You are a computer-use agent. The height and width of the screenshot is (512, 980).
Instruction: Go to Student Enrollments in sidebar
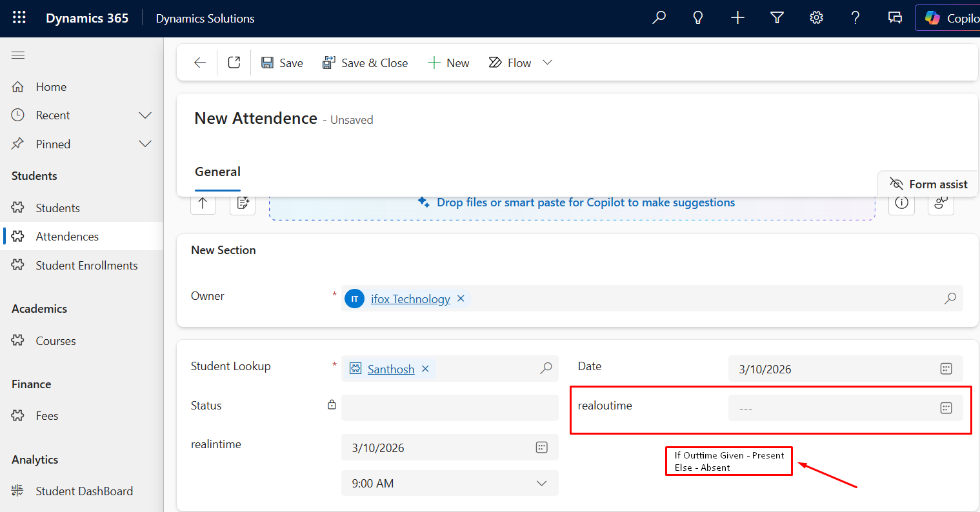coord(86,266)
